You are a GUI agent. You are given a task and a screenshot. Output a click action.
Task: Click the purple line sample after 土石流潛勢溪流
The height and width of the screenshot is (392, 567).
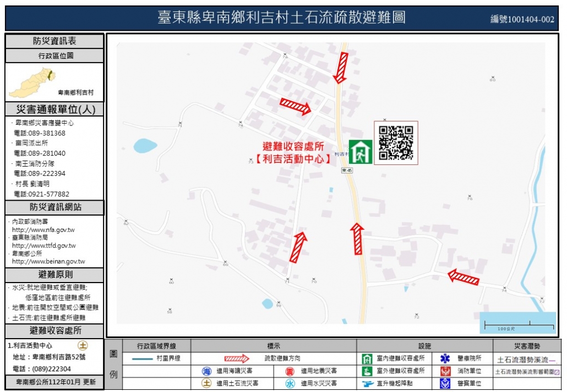[x=552, y=360]
